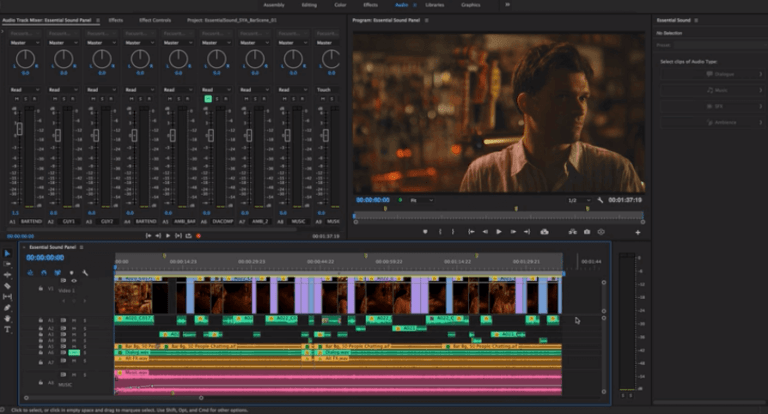Toggle lock on the V1 video track
This screenshot has height=414, width=768.
(x=41, y=289)
